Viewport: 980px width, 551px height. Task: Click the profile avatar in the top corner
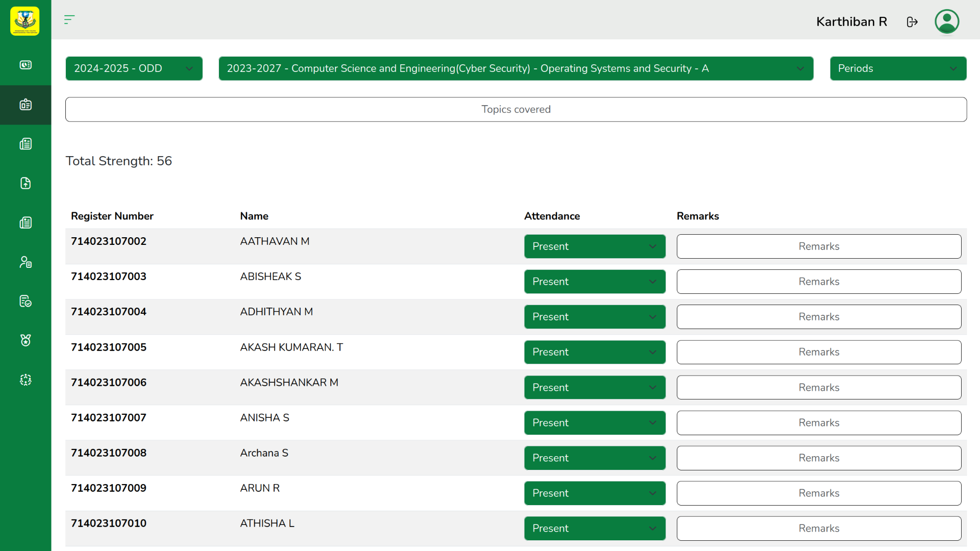point(947,21)
